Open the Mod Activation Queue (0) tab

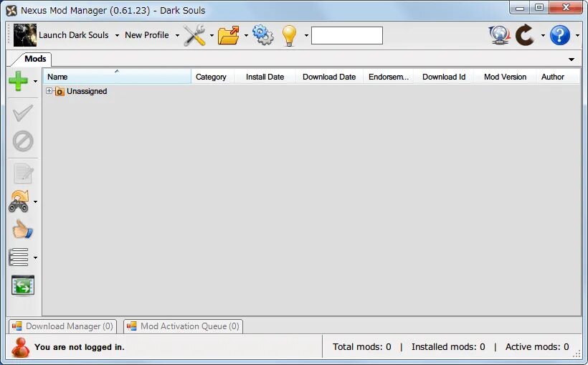click(x=184, y=326)
